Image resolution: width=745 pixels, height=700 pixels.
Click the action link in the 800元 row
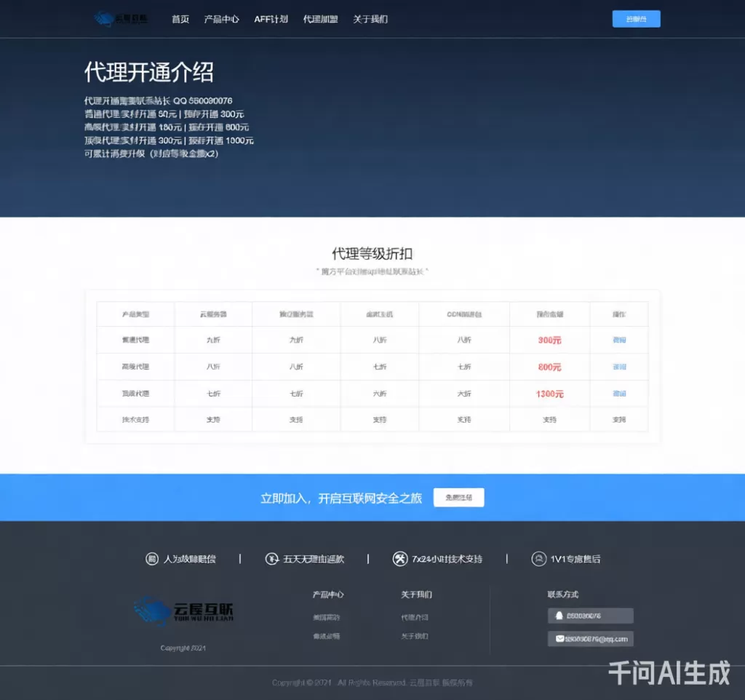click(x=619, y=367)
